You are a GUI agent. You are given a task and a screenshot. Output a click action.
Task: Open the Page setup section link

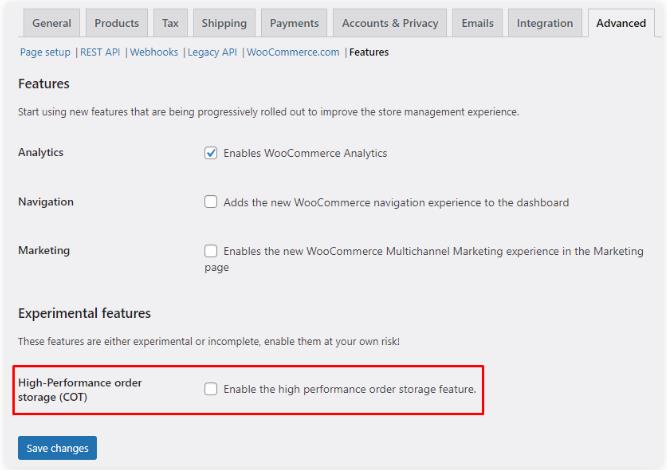pyautogui.click(x=45, y=52)
